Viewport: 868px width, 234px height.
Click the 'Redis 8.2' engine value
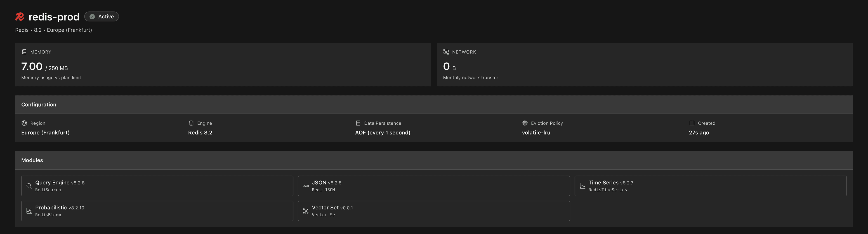pyautogui.click(x=200, y=132)
